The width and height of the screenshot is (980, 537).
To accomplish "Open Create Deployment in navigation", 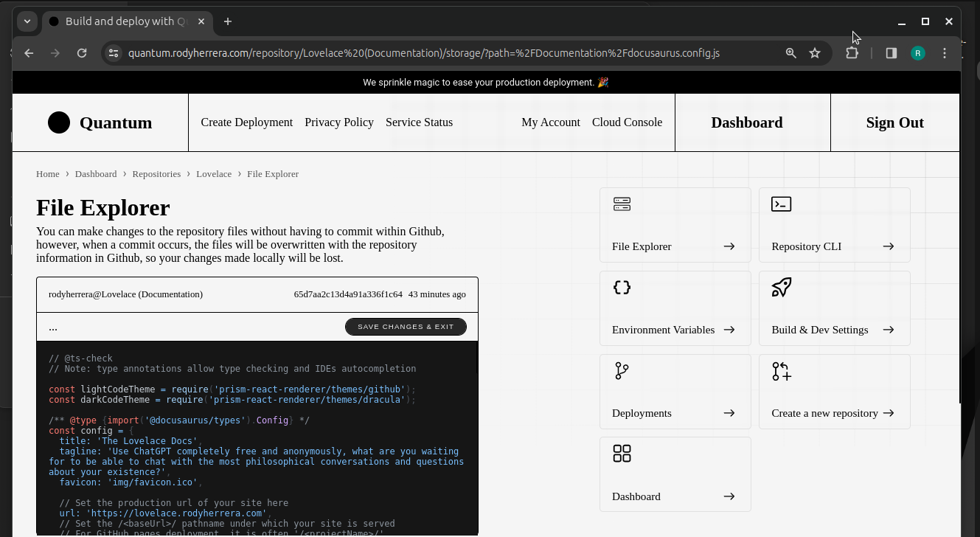I will (x=246, y=122).
